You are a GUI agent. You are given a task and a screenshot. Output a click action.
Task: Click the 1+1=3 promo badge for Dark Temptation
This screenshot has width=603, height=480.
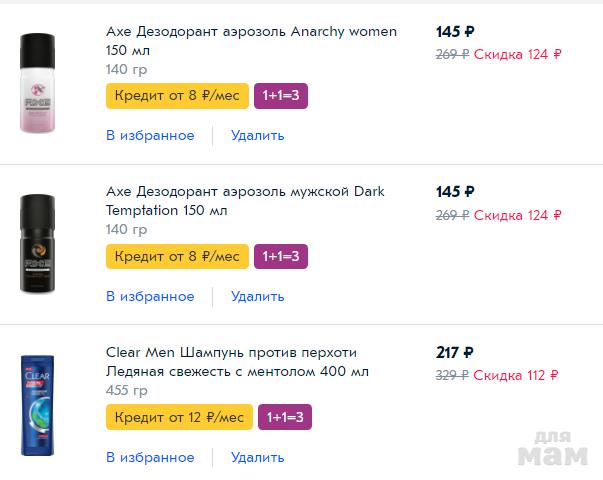281,256
